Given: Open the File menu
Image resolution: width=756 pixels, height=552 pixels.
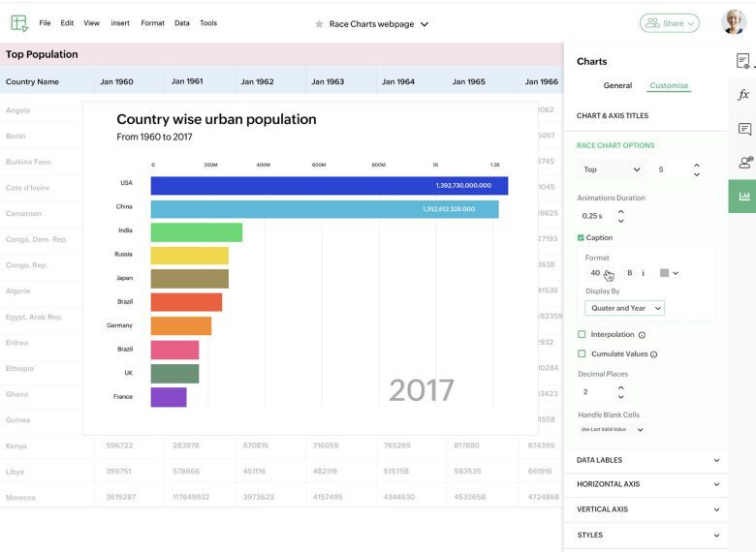Looking at the screenshot, I should [45, 23].
